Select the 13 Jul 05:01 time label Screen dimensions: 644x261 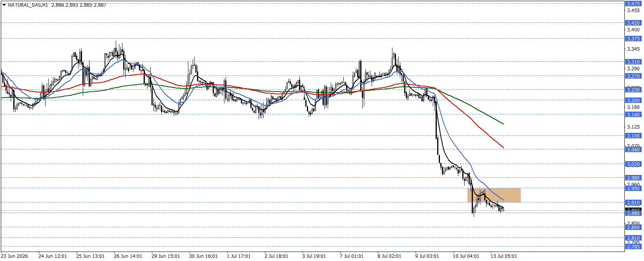click(x=504, y=256)
